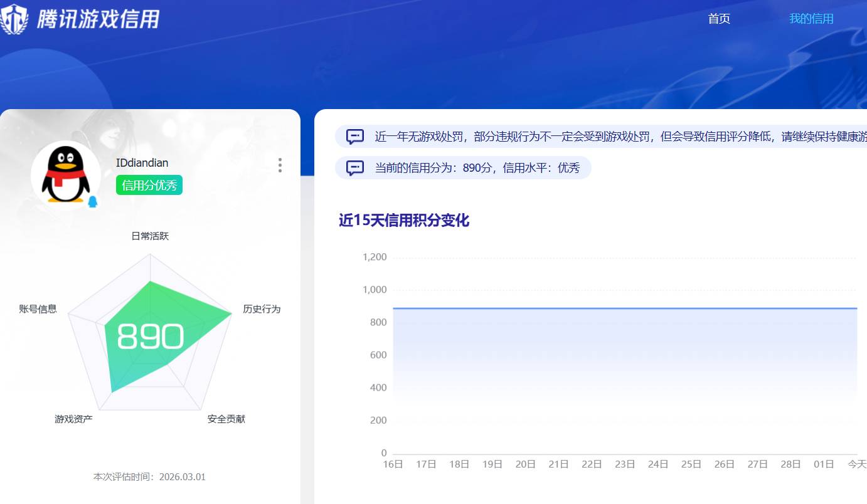Click the 安全贡献 radar chart label

226,419
